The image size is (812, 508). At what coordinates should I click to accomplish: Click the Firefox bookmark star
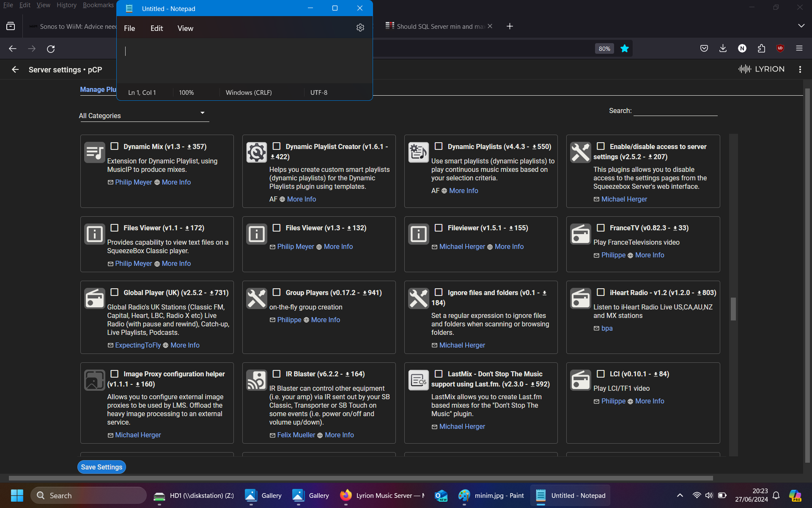624,49
